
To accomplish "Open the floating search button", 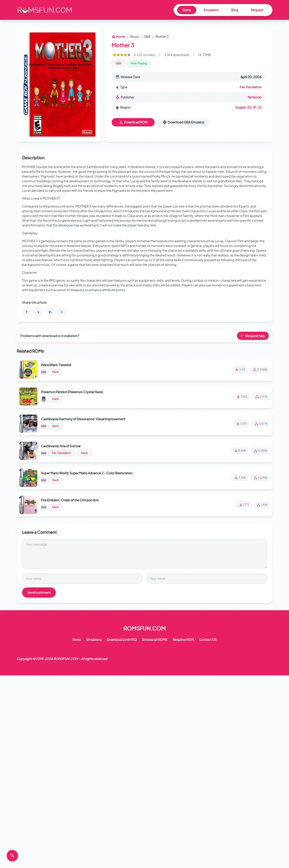I will click(x=12, y=855).
